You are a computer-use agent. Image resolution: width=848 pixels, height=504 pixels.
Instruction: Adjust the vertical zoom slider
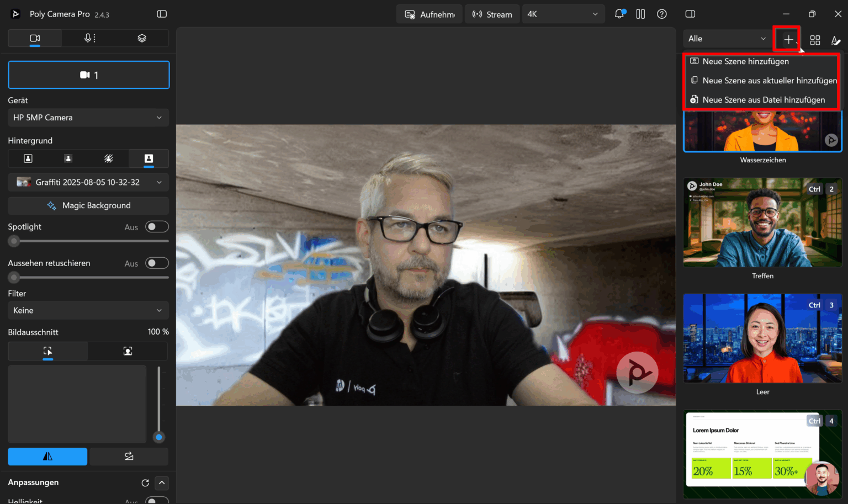159,404
